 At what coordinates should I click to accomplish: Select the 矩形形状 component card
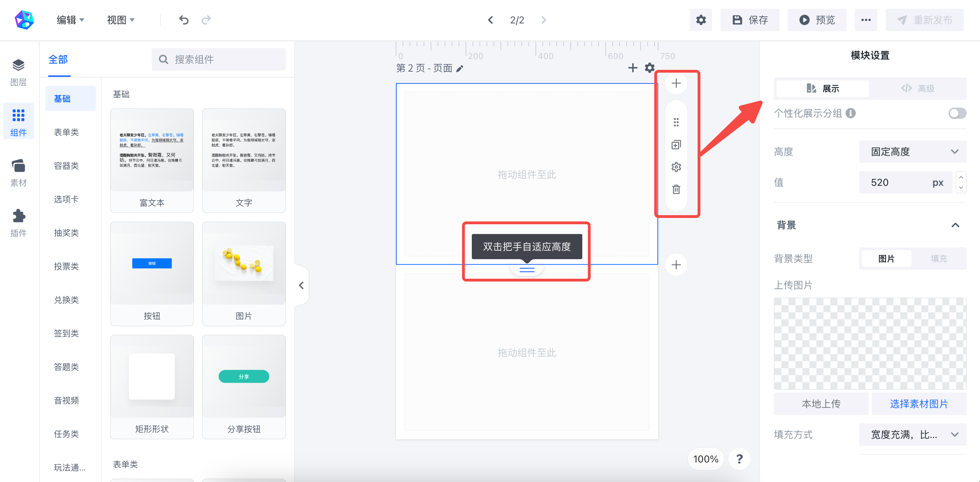point(152,387)
